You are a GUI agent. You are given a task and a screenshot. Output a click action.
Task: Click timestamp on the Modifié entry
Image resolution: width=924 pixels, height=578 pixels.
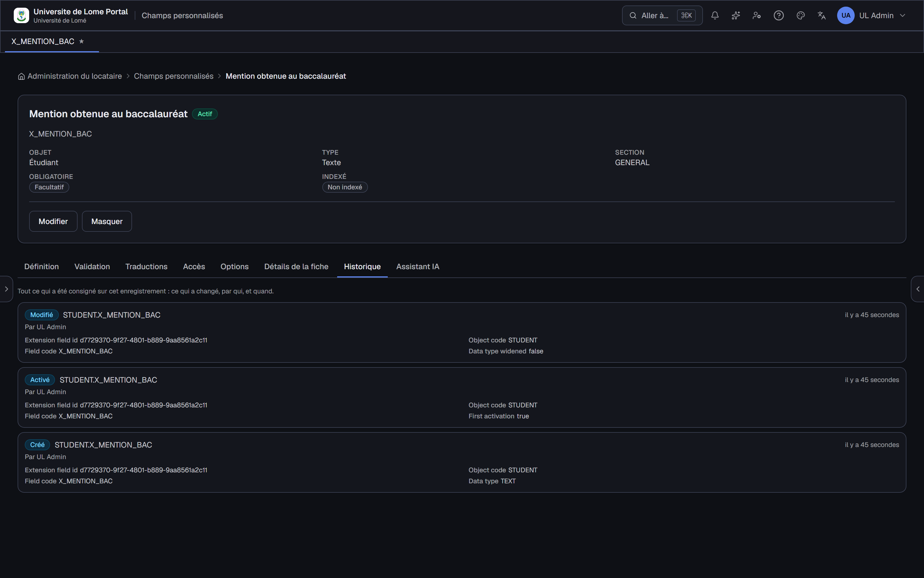[872, 315]
